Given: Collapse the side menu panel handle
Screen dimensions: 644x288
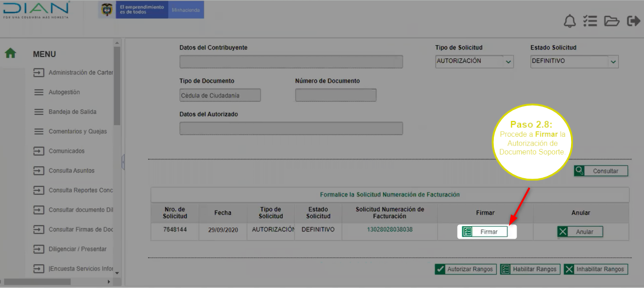Looking at the screenshot, I should coord(123,162).
